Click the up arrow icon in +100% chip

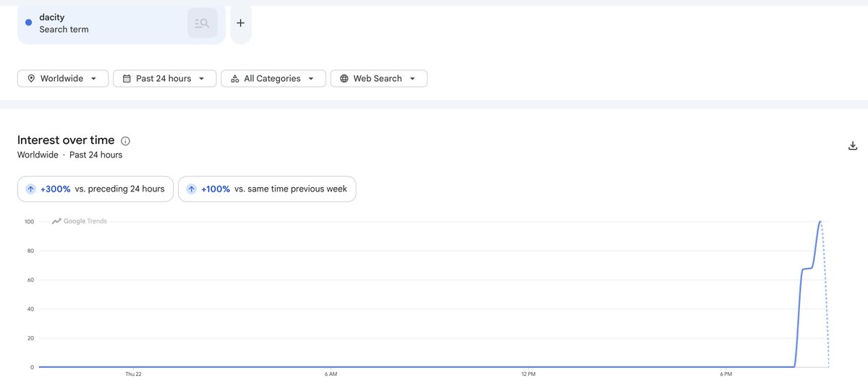point(191,189)
